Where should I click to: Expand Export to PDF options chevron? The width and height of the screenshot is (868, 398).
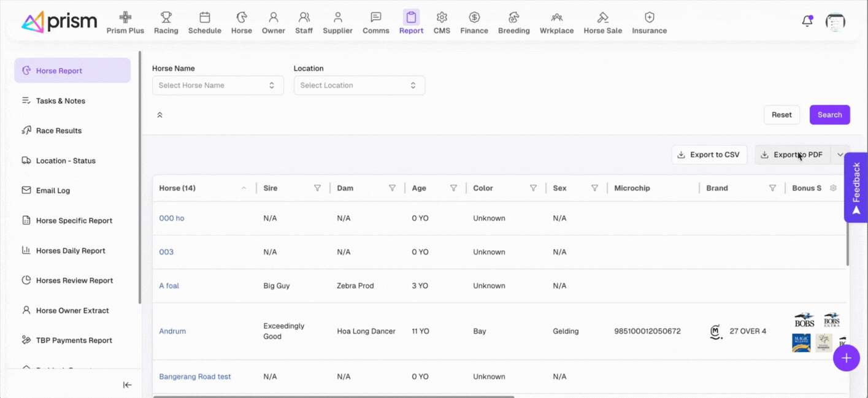(840, 155)
